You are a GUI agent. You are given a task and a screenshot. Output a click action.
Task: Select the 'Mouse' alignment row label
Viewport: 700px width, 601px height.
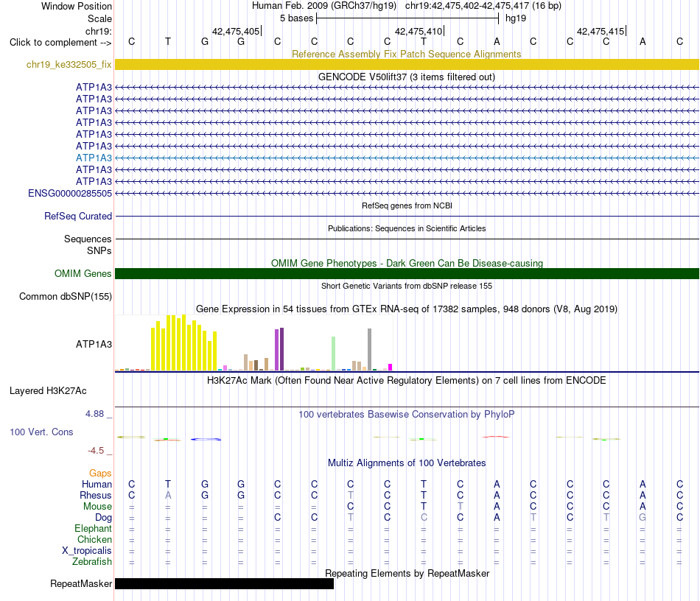coord(97,507)
